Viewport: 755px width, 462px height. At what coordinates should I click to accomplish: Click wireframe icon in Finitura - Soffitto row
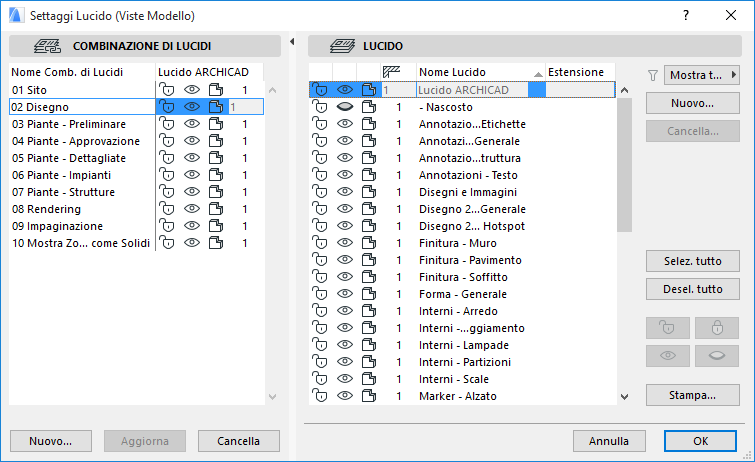coord(369,277)
